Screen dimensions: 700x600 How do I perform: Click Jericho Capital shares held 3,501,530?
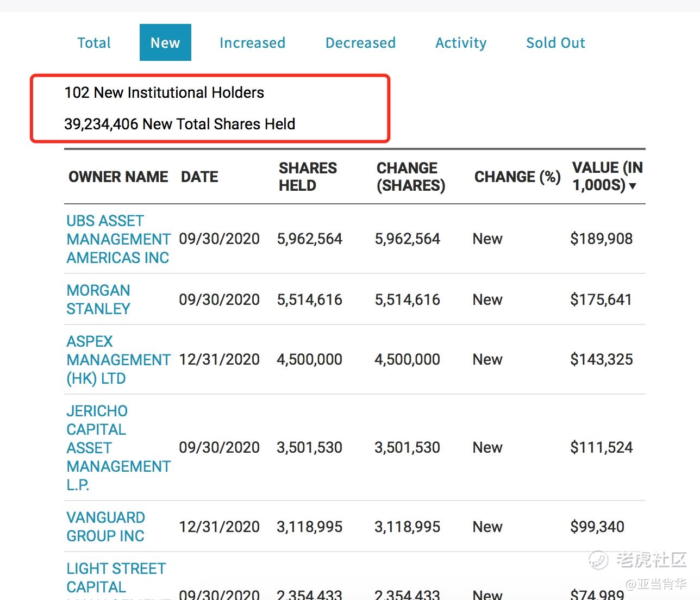310,447
